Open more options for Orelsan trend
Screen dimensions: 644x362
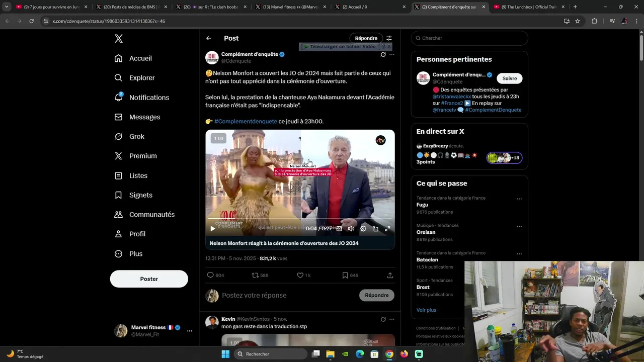click(519, 226)
